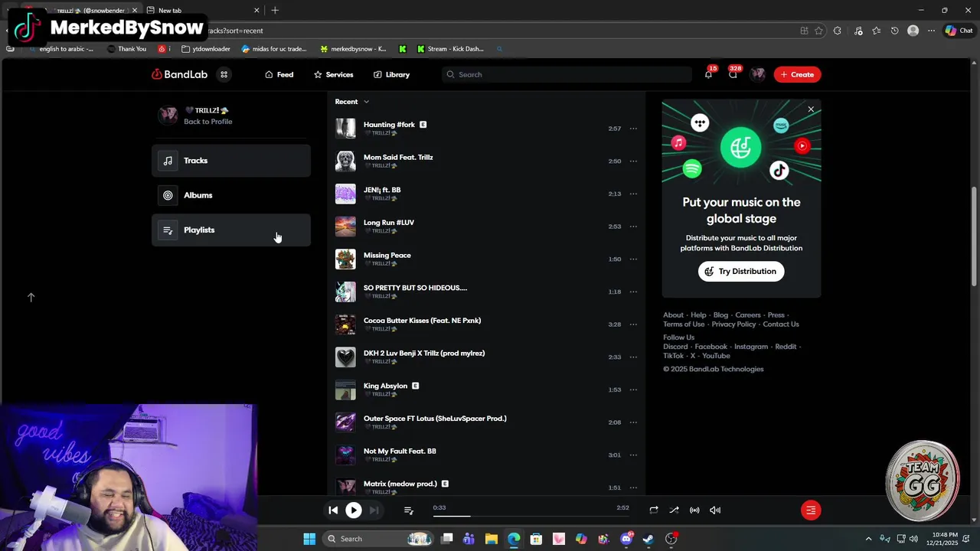980x551 pixels.
Task: Switch to the New tab browser tab
Action: [203, 10]
